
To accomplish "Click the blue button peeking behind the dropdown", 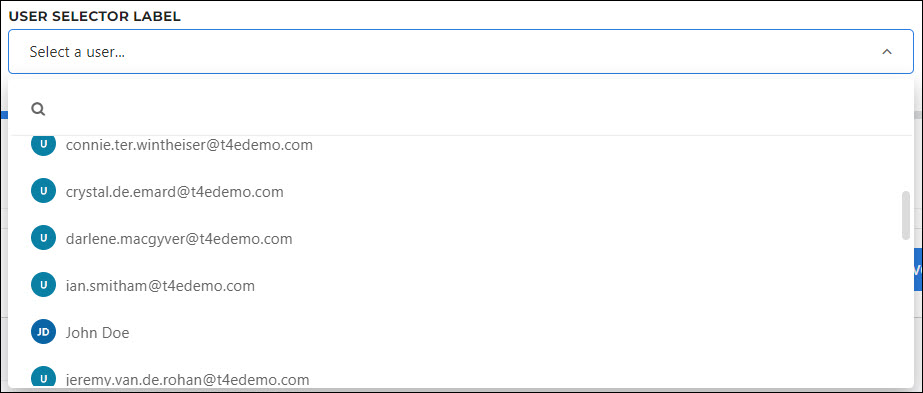I will click(918, 269).
